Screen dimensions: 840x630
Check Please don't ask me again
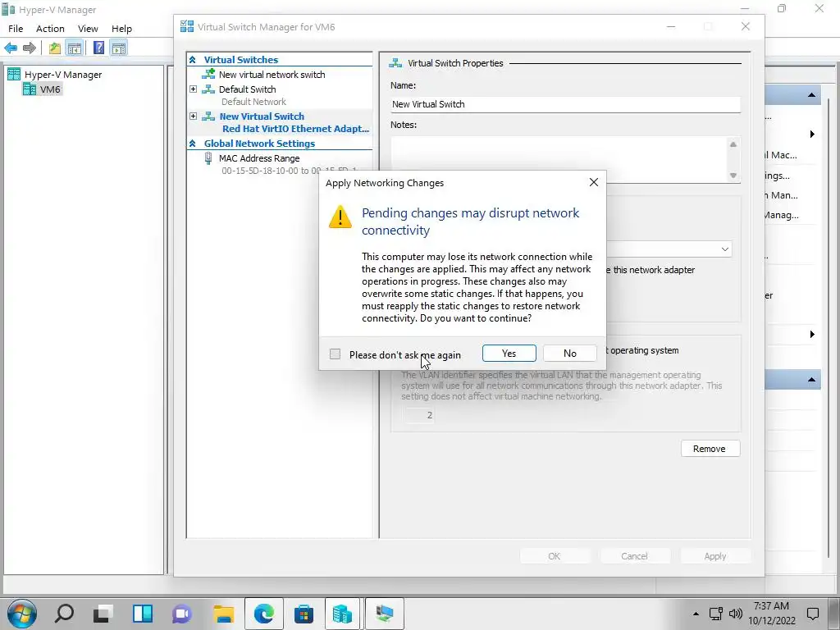[336, 354]
